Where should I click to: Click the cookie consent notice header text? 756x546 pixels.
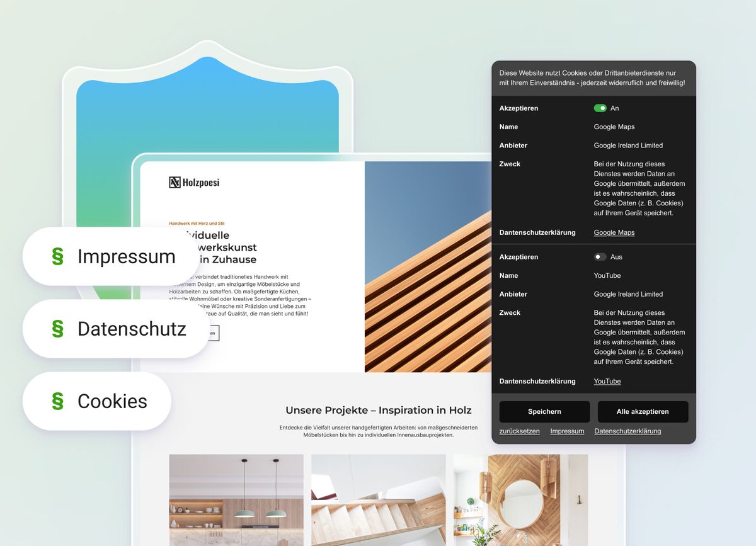click(592, 78)
